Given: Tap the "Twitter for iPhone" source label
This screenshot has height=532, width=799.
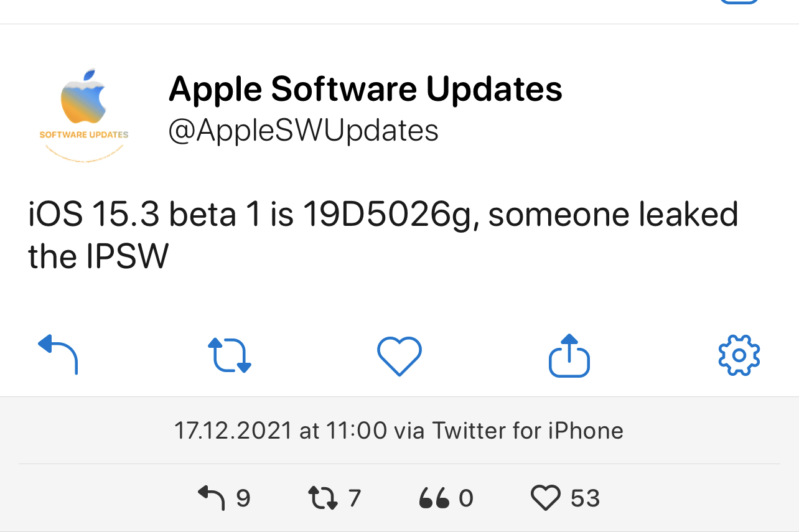Looking at the screenshot, I should coord(528,431).
